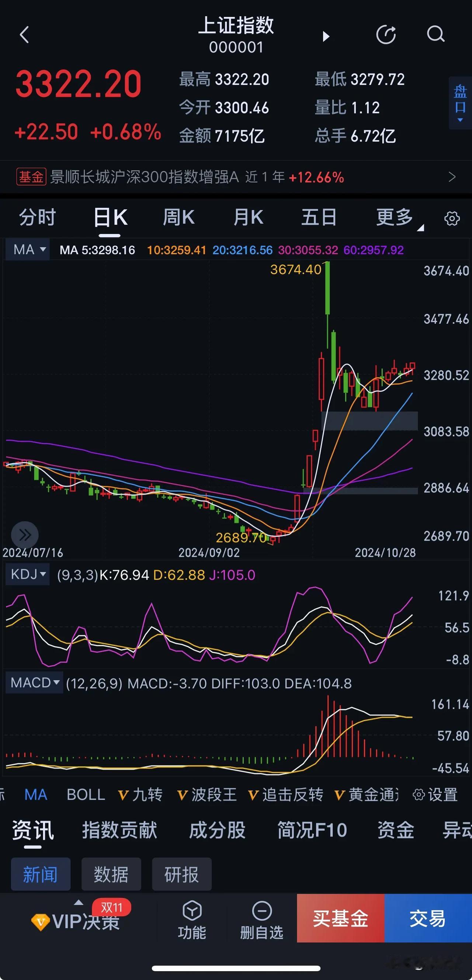Open the MACD indicator dropdown

[x=34, y=682]
